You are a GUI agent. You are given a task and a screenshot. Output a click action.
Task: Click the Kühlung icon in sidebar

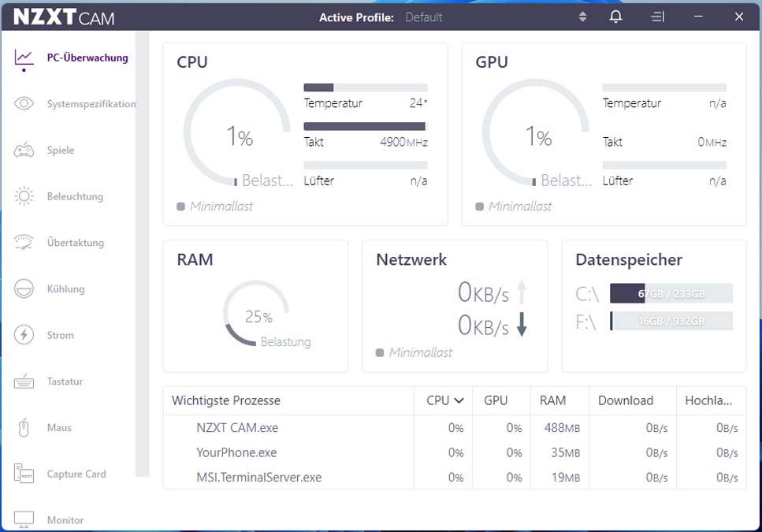point(24,288)
